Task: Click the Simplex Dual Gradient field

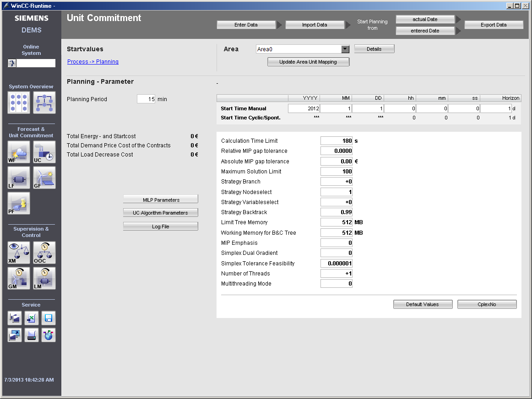Action: coord(337,253)
